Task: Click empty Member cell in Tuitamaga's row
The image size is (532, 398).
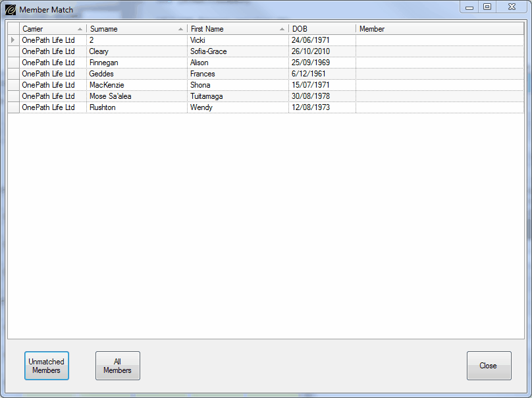Action: 440,96
